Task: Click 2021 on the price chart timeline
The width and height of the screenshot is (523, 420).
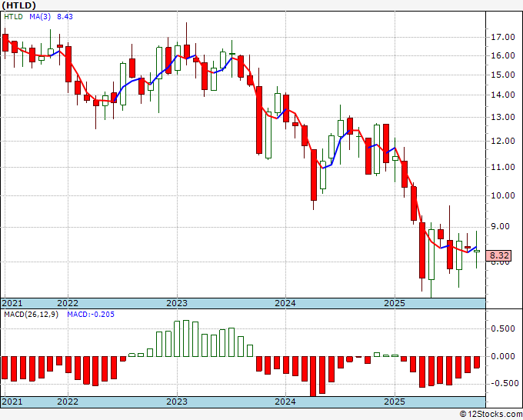Action: tap(12, 303)
